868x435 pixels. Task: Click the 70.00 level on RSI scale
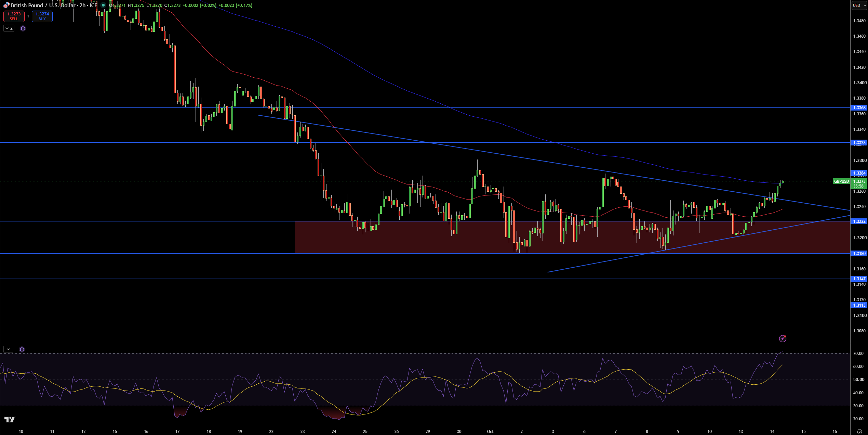pyautogui.click(x=858, y=353)
